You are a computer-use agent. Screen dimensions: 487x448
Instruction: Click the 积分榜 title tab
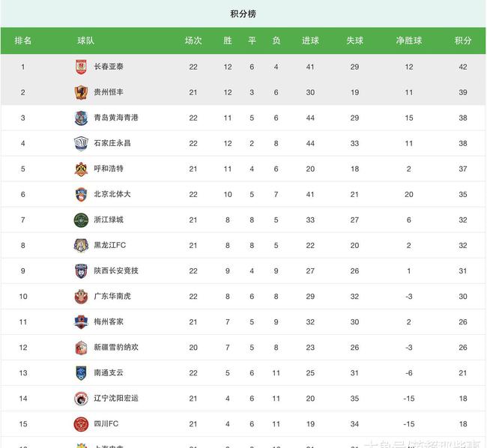click(x=243, y=13)
